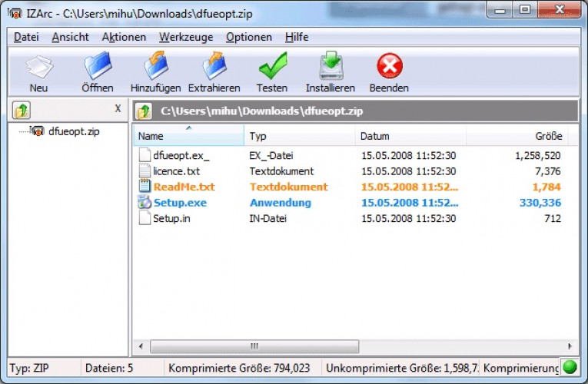Click the green status indicator light
The image size is (588, 384).
(570, 367)
